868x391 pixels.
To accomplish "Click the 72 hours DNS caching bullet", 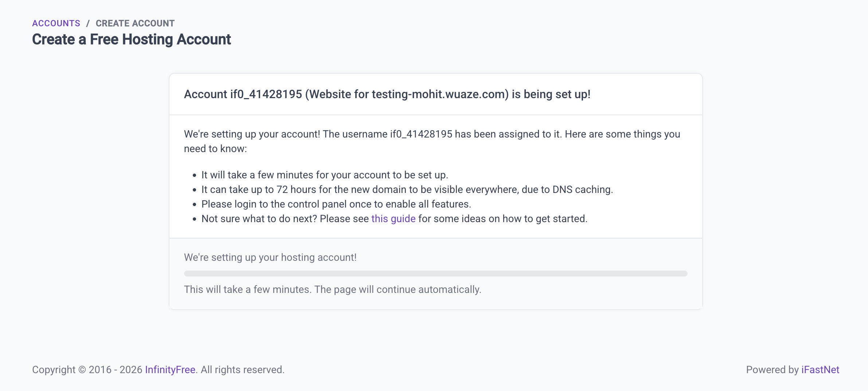I will 407,190.
